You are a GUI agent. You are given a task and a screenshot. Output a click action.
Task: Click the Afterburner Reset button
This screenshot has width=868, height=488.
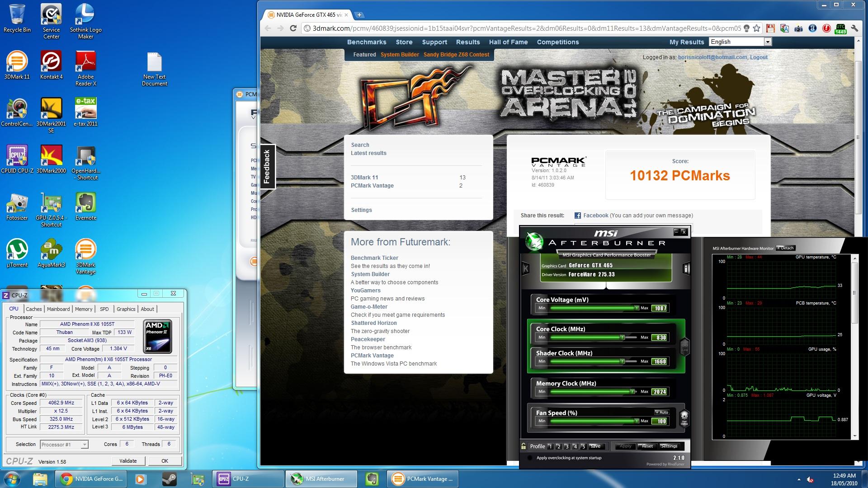[x=647, y=446]
